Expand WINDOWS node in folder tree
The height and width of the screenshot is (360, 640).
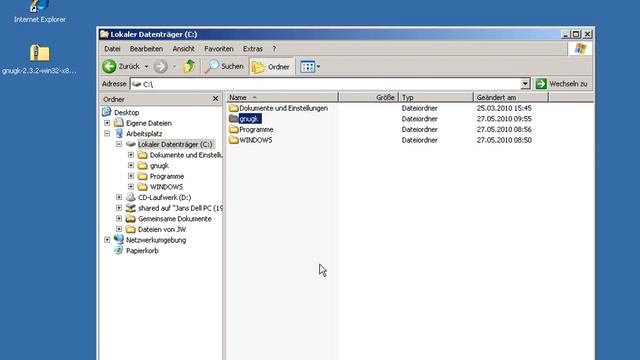(x=131, y=187)
